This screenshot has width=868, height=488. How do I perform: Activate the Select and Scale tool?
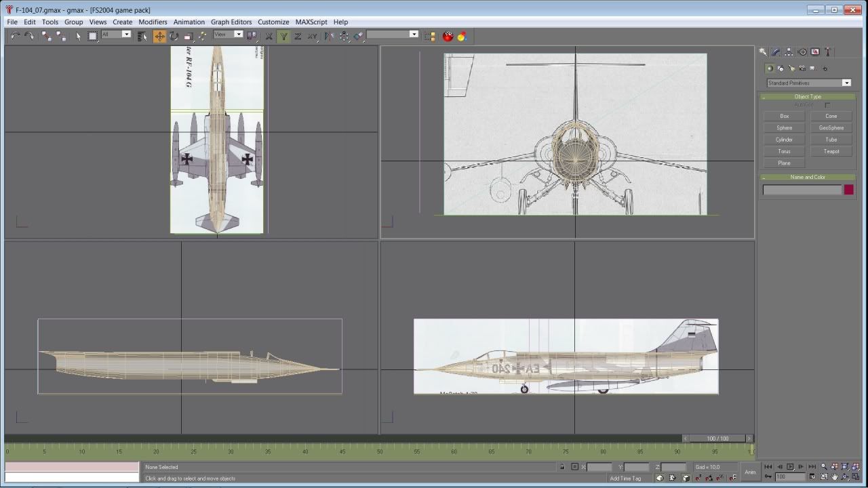click(x=189, y=36)
